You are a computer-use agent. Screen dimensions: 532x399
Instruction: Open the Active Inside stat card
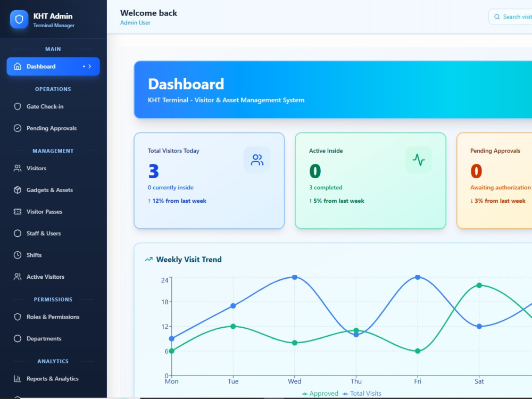coord(370,181)
